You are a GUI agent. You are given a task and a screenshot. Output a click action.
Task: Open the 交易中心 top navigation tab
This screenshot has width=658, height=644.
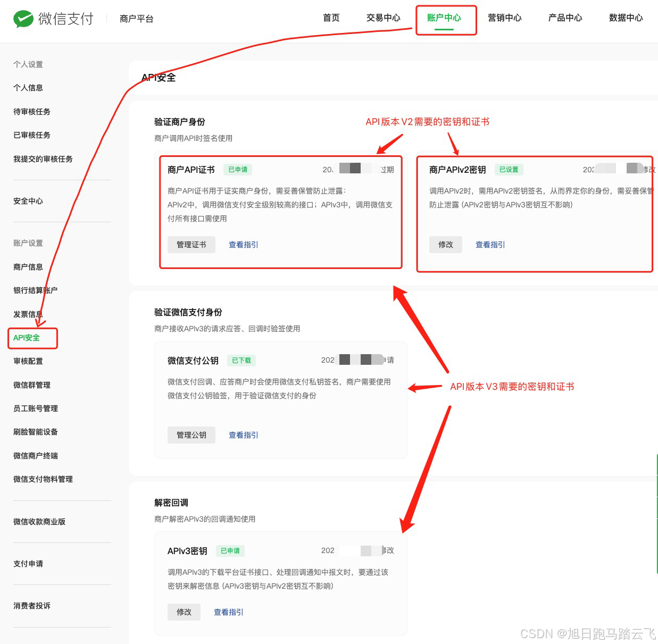[x=384, y=18]
